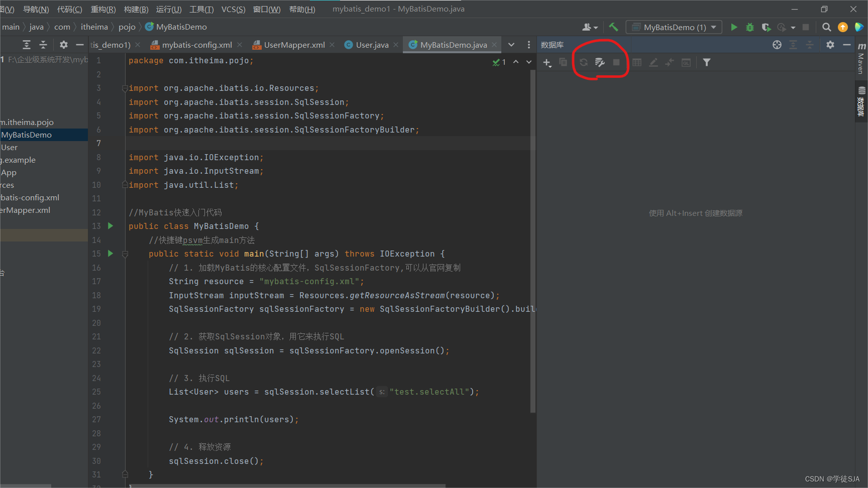Click itheima in the breadcrumb path

[94, 27]
